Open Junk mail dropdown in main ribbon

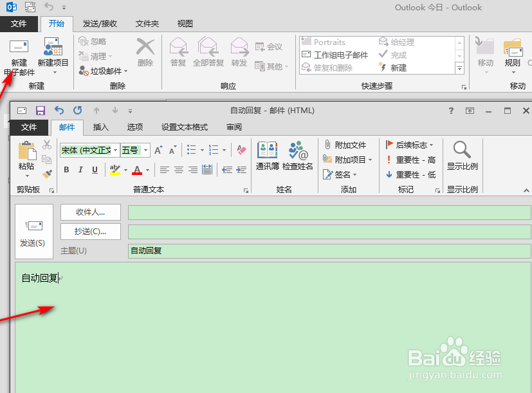pyautogui.click(x=103, y=71)
